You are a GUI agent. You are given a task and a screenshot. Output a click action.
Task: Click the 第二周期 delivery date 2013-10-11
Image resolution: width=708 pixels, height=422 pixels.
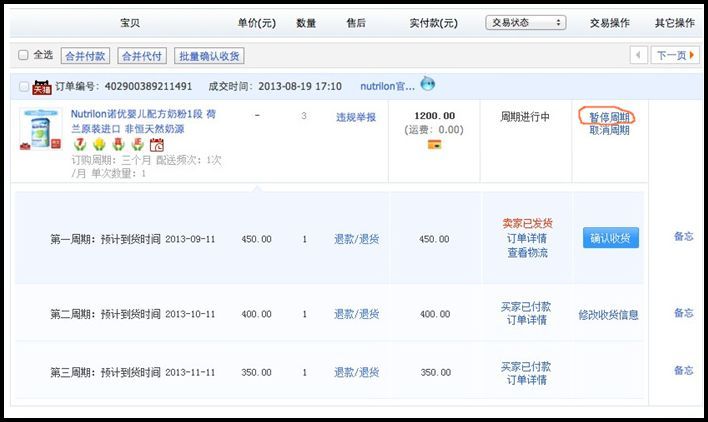(x=190, y=314)
